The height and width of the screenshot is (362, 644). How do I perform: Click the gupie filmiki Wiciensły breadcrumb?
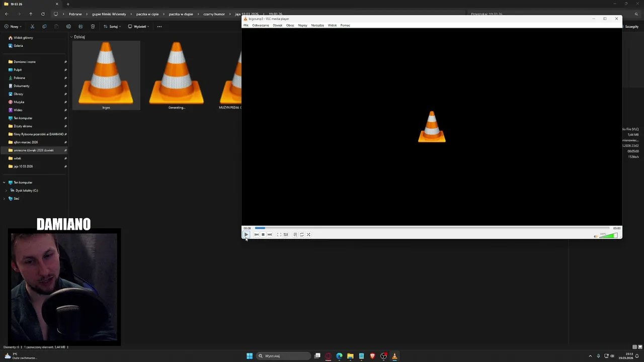click(x=109, y=14)
